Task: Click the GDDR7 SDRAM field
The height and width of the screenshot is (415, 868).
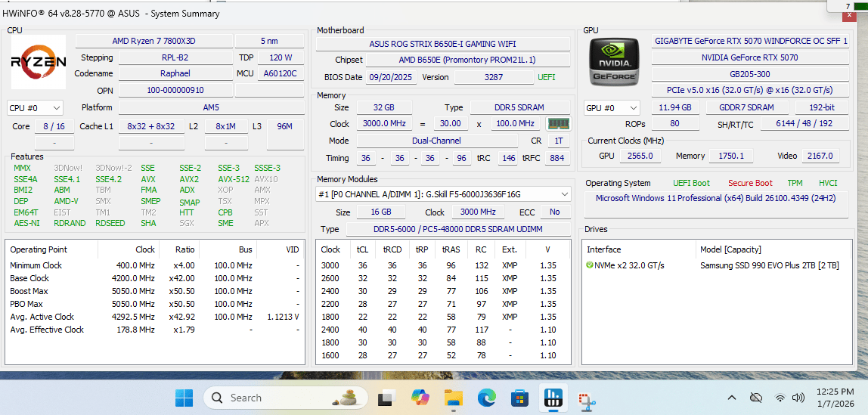Action: pos(747,107)
